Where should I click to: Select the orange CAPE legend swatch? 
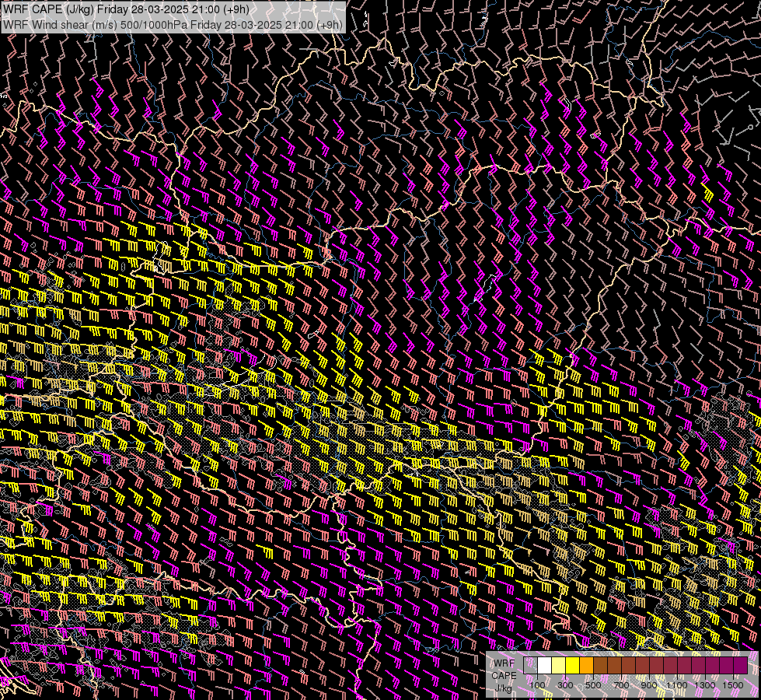[x=586, y=666]
